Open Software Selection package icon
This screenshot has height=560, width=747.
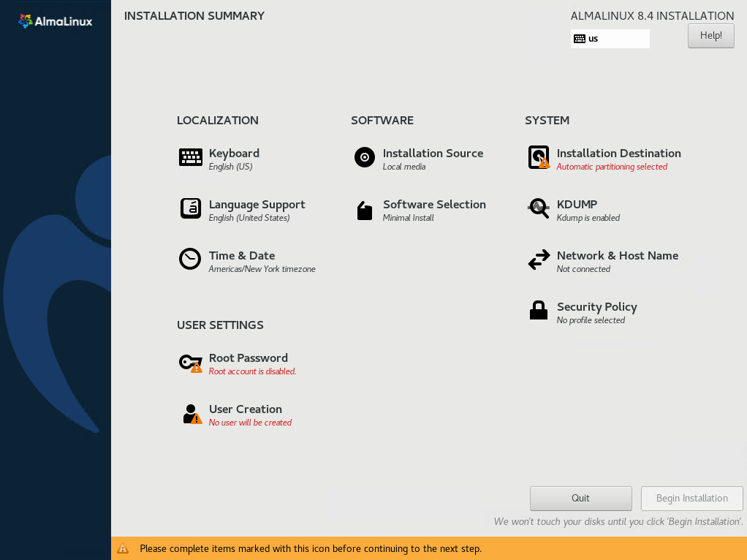tap(364, 211)
